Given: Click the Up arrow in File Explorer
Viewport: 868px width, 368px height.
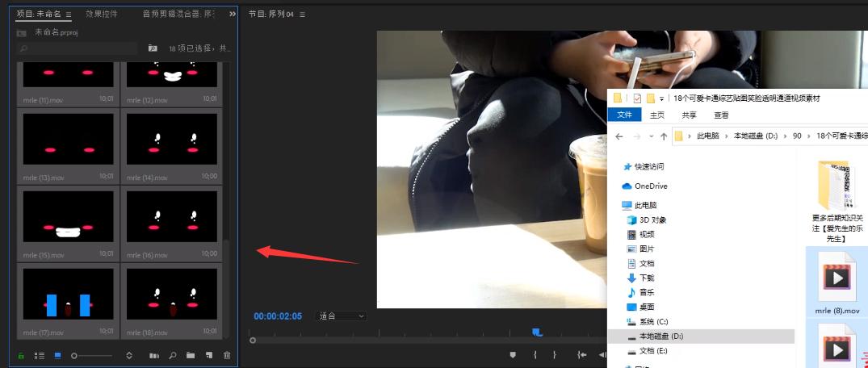Looking at the screenshot, I should tap(664, 136).
